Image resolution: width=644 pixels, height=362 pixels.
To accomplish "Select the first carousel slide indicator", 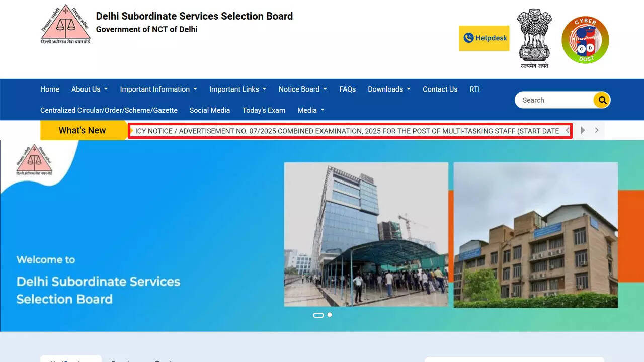I will tap(318, 315).
